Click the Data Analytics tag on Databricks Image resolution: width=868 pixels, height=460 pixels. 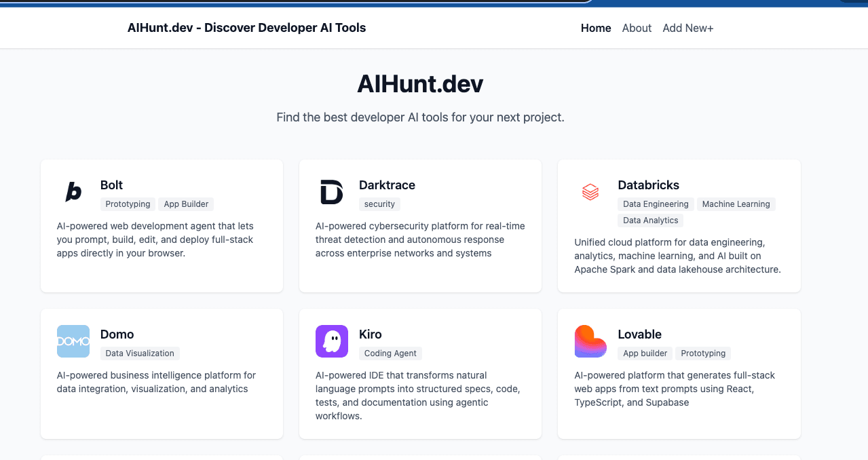pyautogui.click(x=650, y=220)
